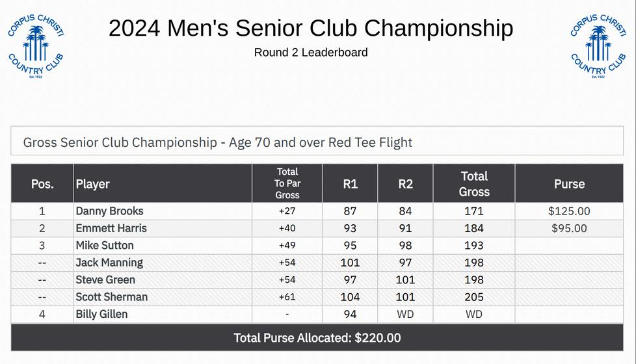
Task: Open Mike Sutton's player row
Action: click(x=105, y=246)
